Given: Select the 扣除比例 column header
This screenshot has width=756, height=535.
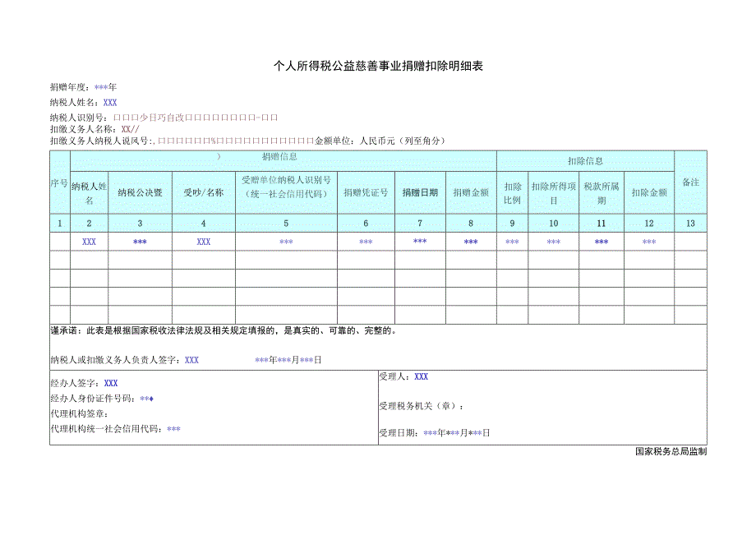Looking at the screenshot, I should [x=512, y=189].
